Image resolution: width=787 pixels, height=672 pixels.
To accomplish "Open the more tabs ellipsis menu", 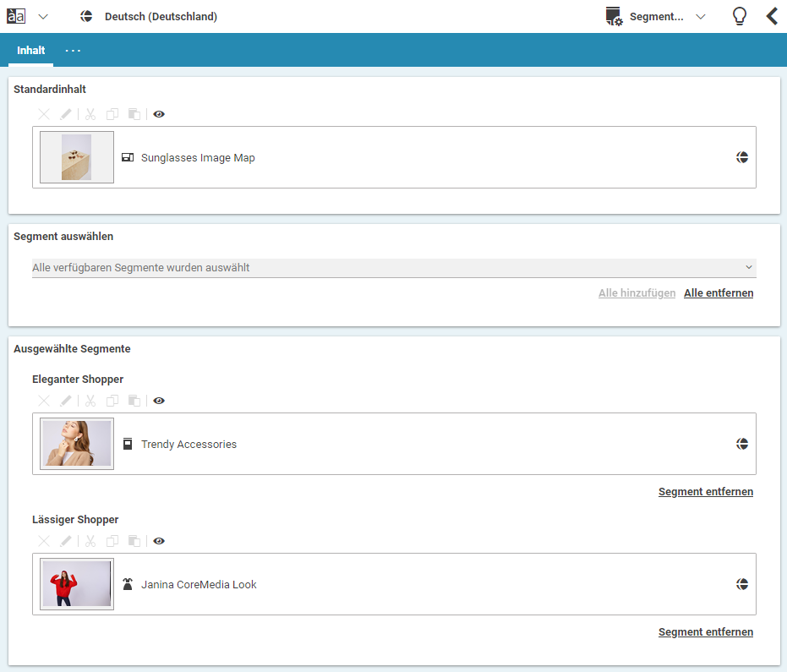I will click(x=74, y=51).
